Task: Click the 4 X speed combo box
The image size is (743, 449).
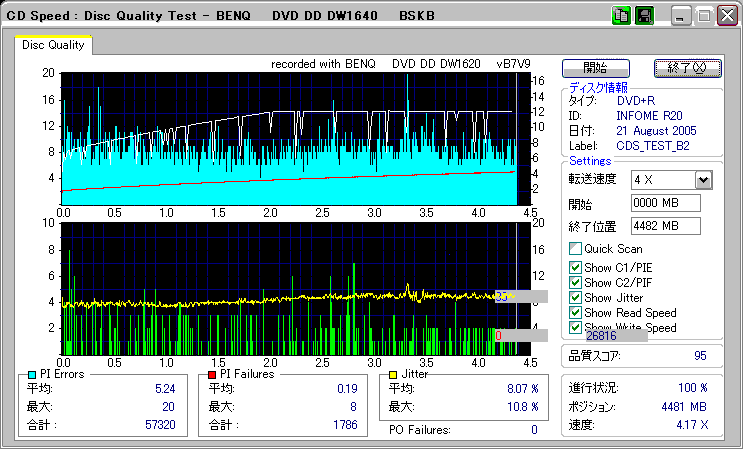Action: (662, 180)
